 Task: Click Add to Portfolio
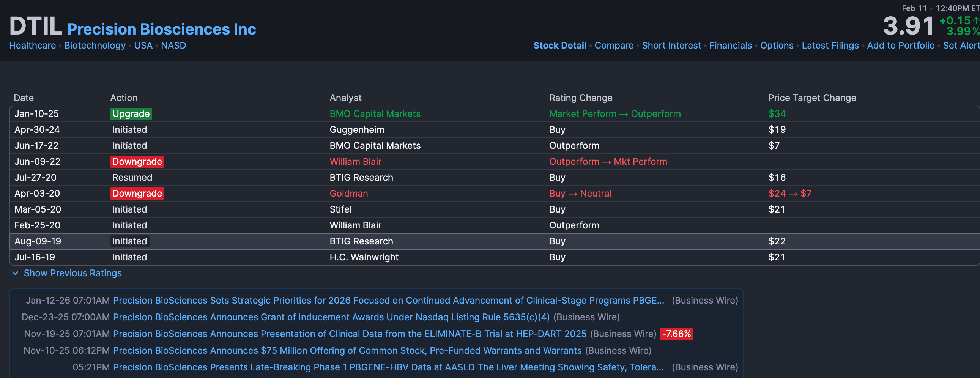pos(901,46)
